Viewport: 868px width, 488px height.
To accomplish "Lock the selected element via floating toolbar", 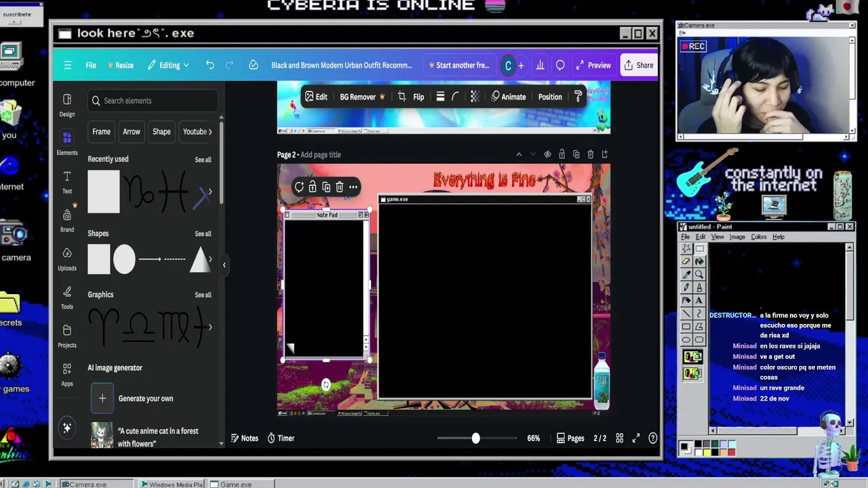I will 313,187.
